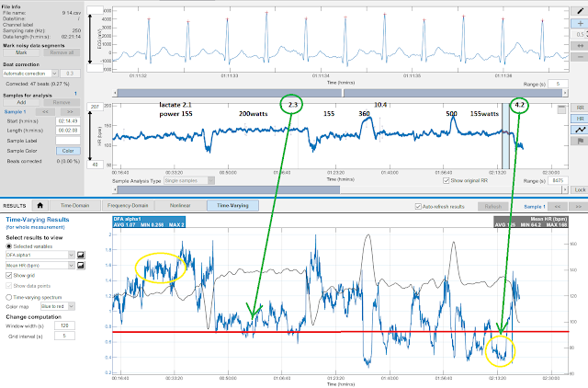
Task: Click the Grid interval (s) field
Action: click(x=64, y=336)
